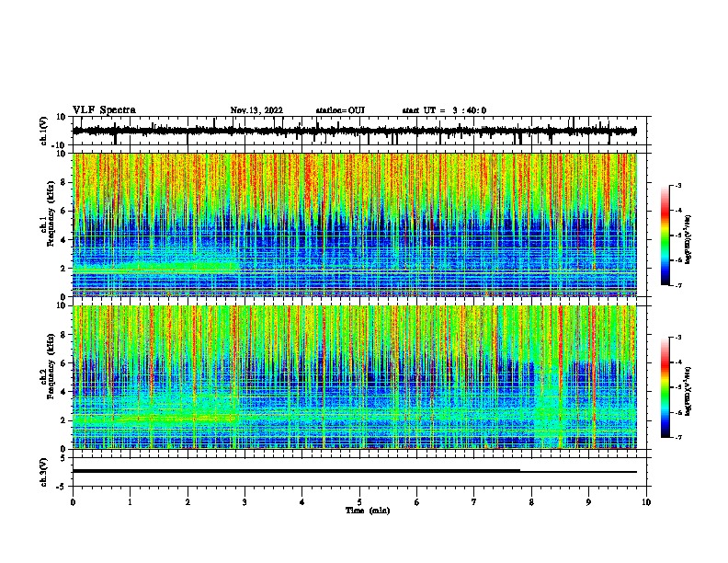Click the "2" kHz tick on ch.1 frequency axis
This screenshot has width=728, height=563.
coord(63,269)
